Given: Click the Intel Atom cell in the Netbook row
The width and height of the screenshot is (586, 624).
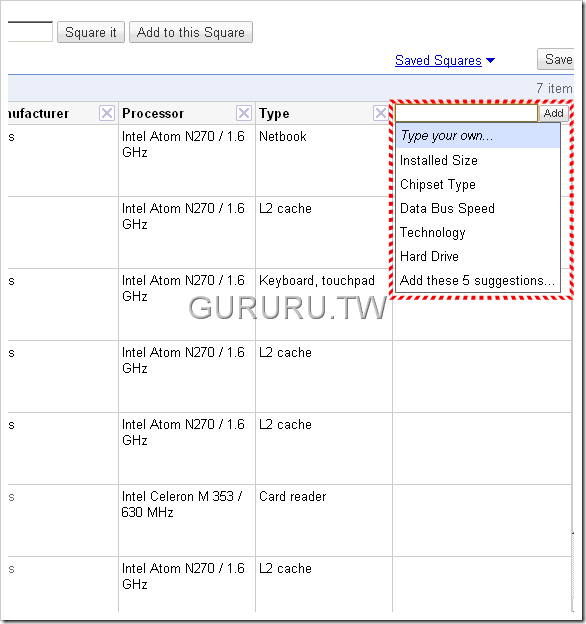Looking at the screenshot, I should (x=187, y=160).
